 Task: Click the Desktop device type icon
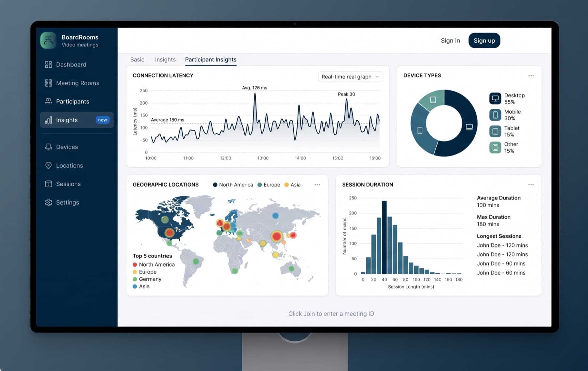(495, 98)
